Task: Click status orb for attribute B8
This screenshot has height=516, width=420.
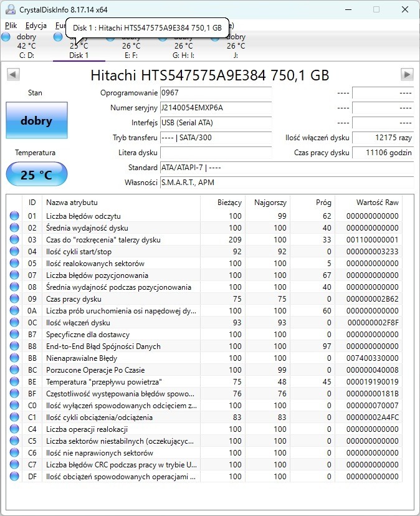Action: (14, 346)
